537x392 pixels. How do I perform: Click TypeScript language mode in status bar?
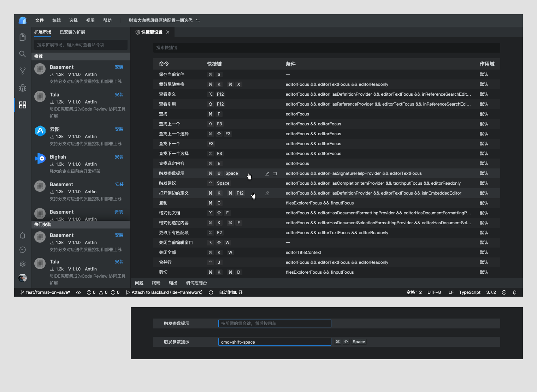click(x=470, y=292)
